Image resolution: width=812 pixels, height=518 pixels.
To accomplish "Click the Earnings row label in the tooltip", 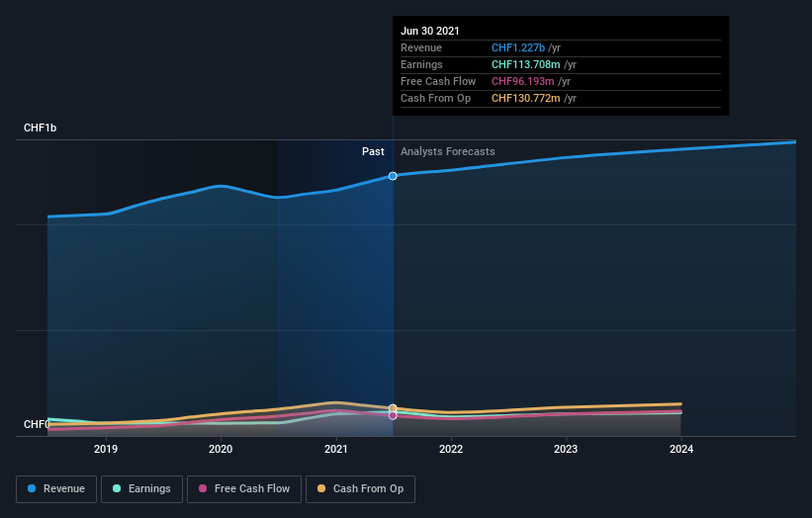I will coord(421,64).
